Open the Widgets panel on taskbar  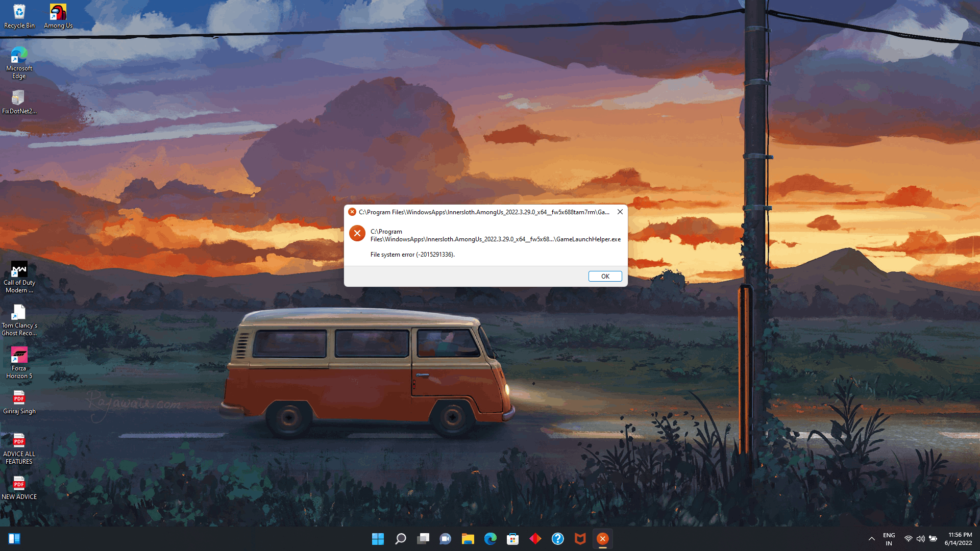(x=14, y=539)
